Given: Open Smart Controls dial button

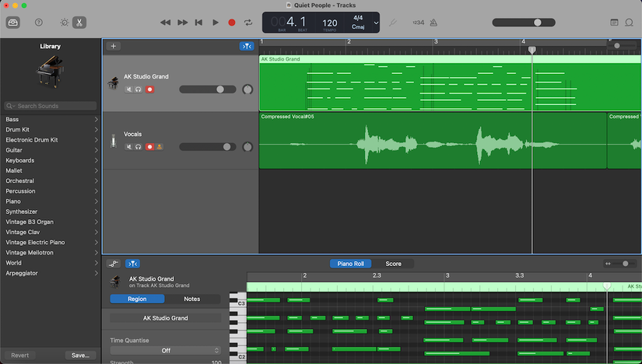Looking at the screenshot, I should (65, 23).
